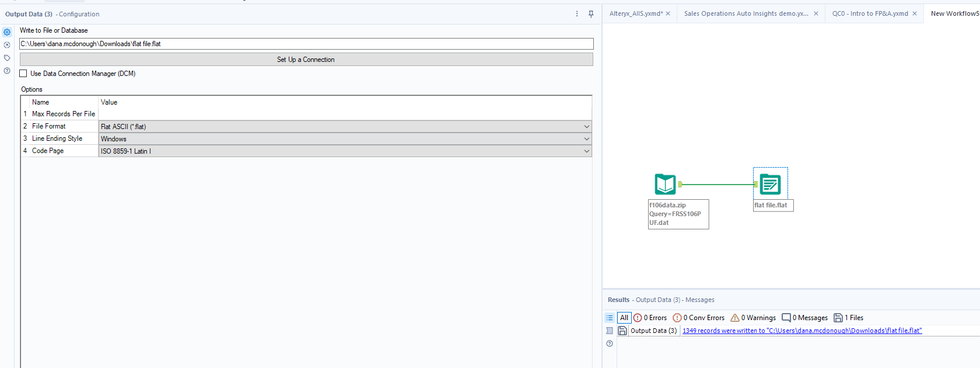The image size is (980, 368).
Task: Filter results by the Files disk icon
Action: pyautogui.click(x=838, y=318)
